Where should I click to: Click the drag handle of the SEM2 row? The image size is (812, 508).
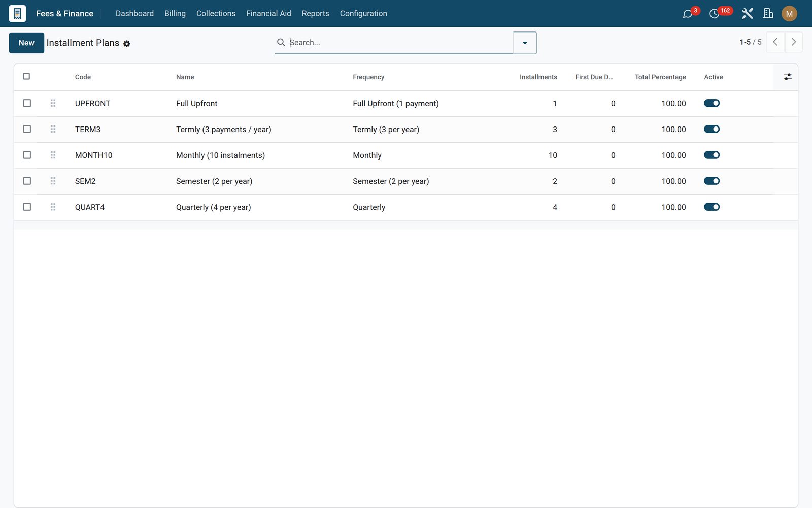pyautogui.click(x=53, y=181)
